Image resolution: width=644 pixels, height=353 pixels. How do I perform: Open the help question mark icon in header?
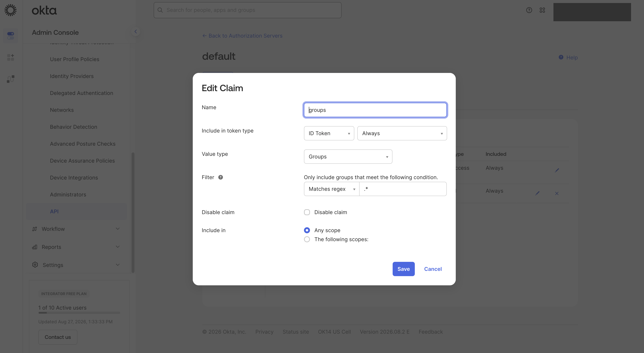[529, 10]
